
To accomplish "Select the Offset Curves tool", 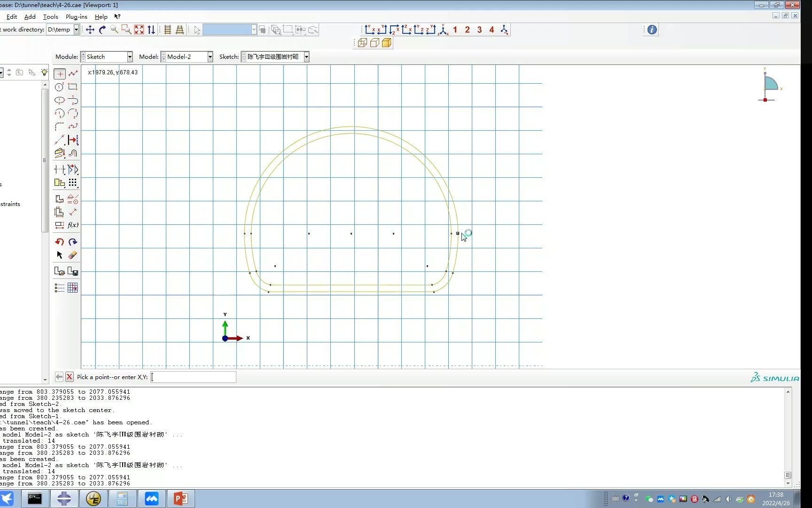I will 73,153.
